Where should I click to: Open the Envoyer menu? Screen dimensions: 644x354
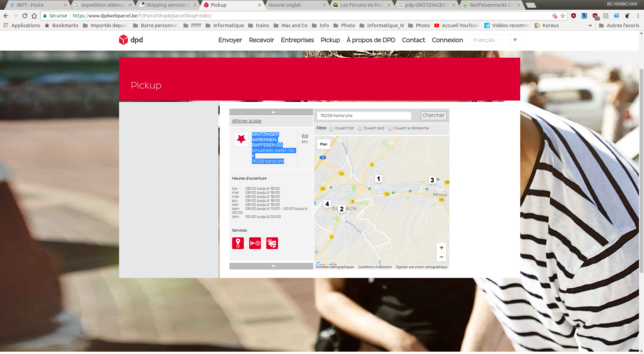point(230,40)
